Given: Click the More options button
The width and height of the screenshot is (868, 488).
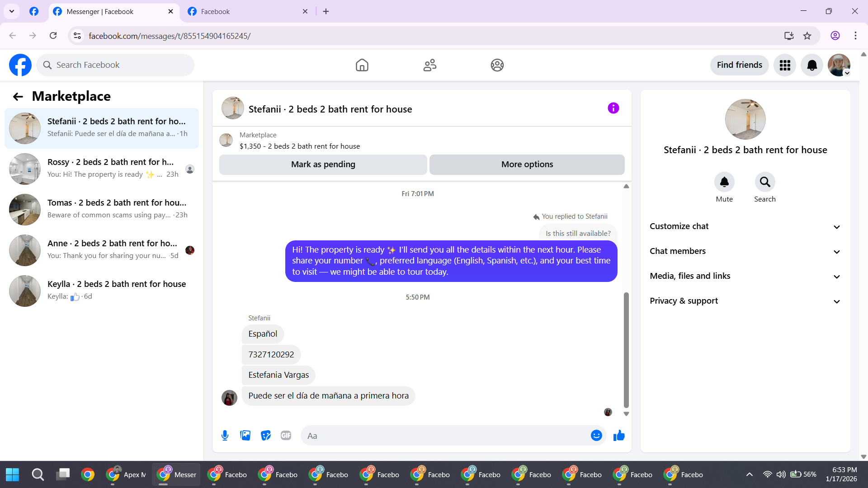Looking at the screenshot, I should [527, 164].
